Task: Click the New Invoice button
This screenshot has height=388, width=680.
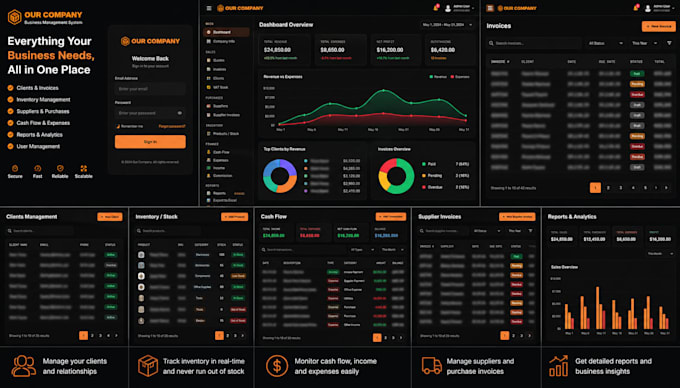Action: tap(658, 26)
